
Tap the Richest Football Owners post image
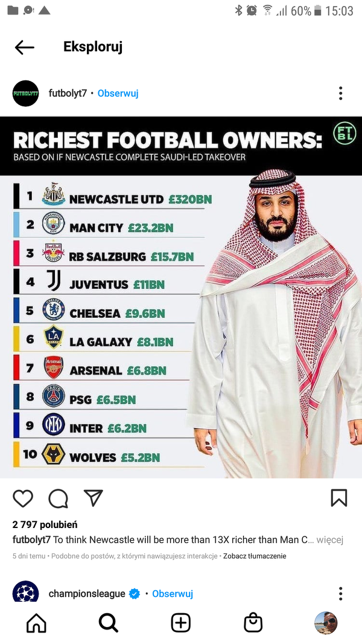[181, 297]
